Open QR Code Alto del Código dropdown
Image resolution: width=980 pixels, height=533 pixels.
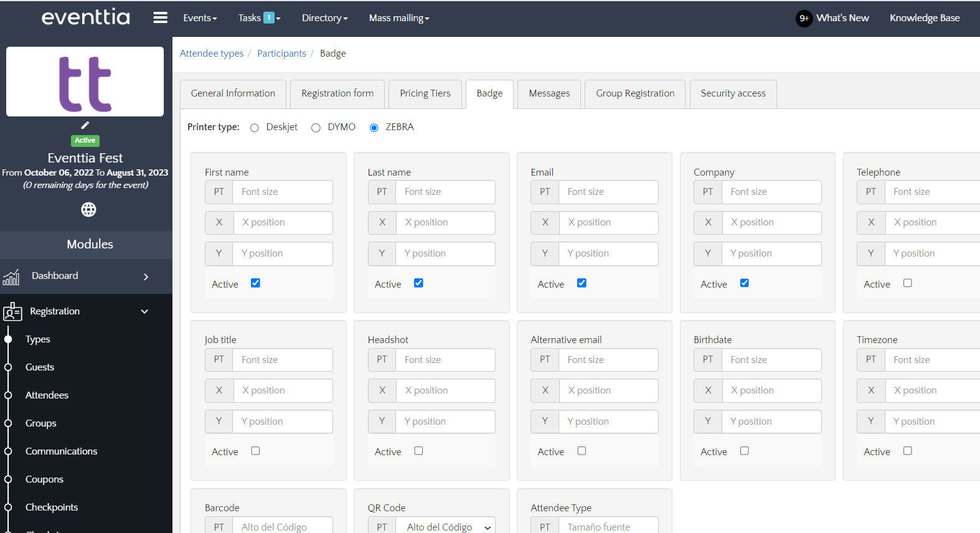[x=446, y=527]
